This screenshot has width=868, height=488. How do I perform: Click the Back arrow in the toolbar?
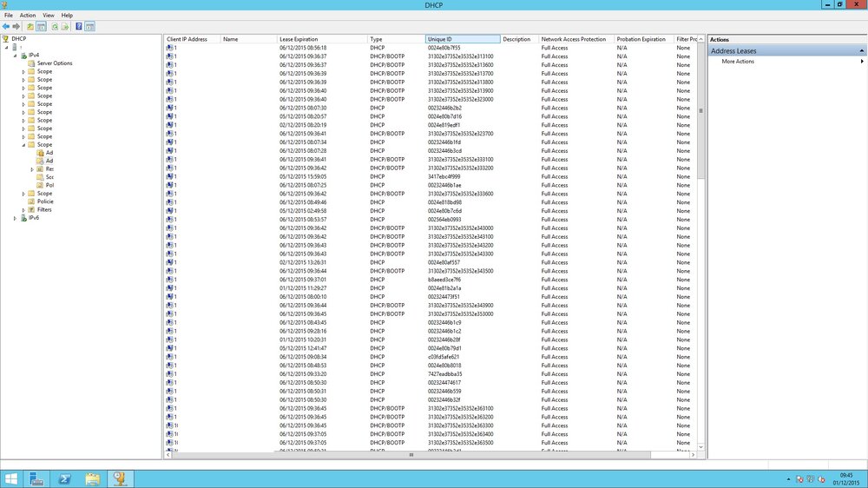tap(6, 27)
